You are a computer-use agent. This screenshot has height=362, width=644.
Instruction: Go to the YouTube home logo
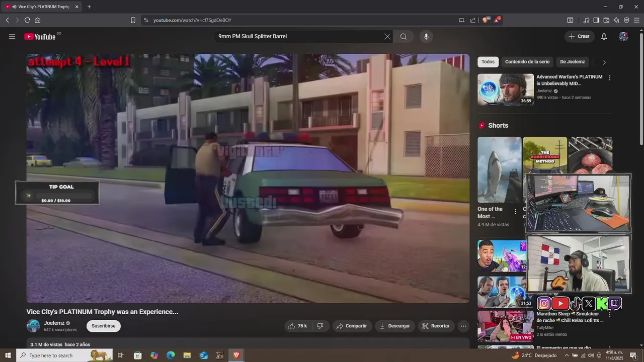40,36
